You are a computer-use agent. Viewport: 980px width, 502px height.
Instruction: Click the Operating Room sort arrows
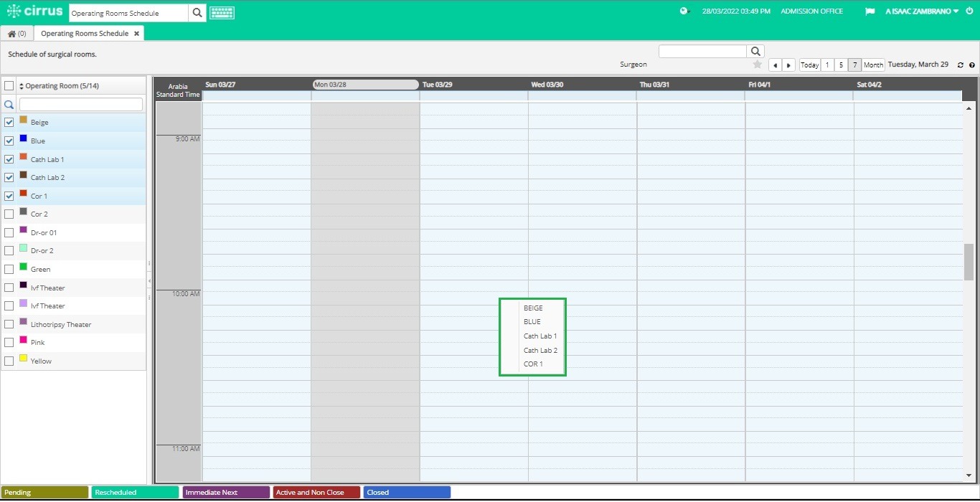pyautogui.click(x=22, y=85)
